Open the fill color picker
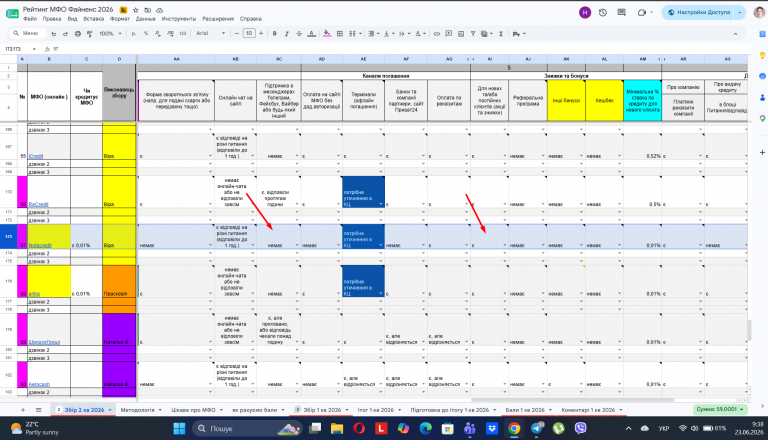This screenshot has width=768, height=440. pyautogui.click(x=327, y=34)
